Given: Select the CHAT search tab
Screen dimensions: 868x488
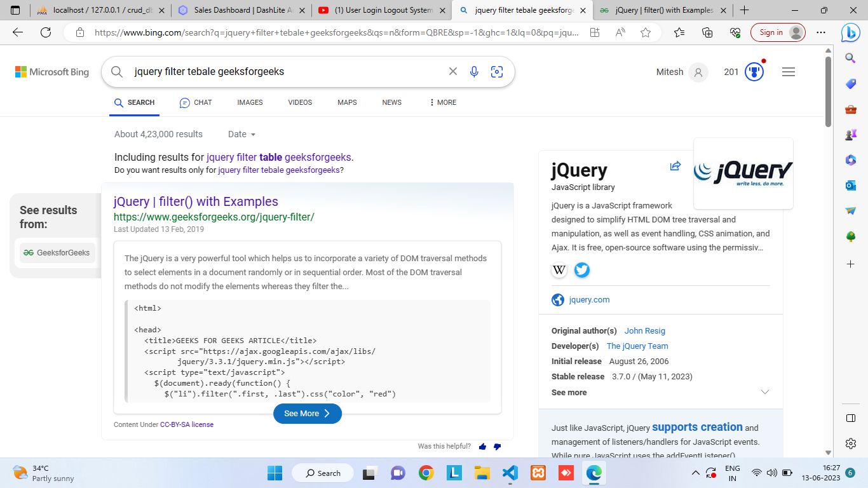Looking at the screenshot, I should 196,102.
